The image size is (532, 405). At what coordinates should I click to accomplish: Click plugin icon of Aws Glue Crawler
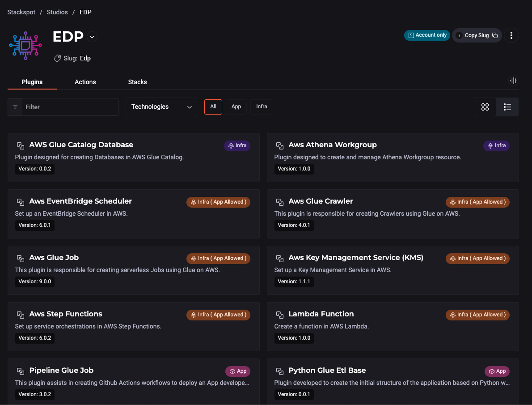[280, 202]
